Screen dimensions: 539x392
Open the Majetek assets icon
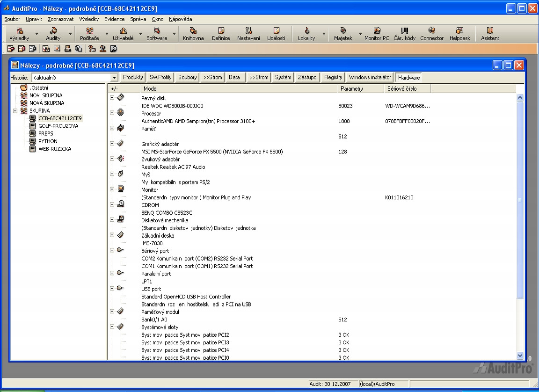343,34
